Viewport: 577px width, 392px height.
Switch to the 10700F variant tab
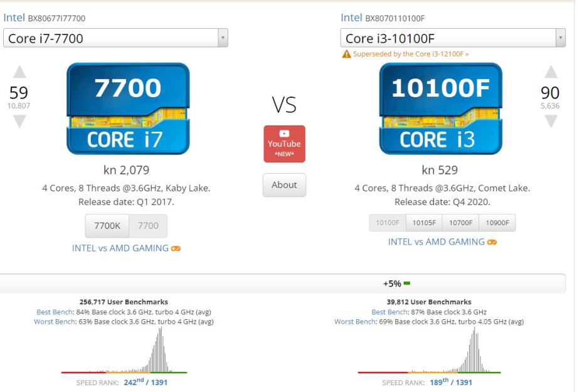point(460,223)
